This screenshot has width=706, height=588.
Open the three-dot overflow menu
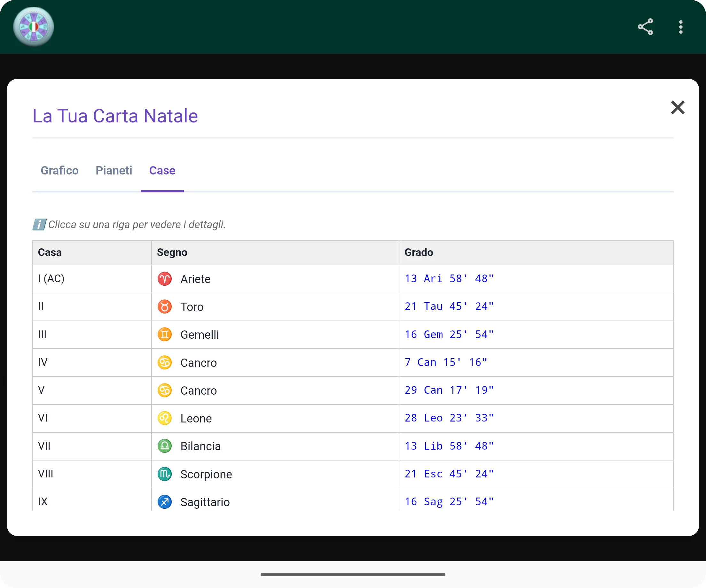[681, 27]
